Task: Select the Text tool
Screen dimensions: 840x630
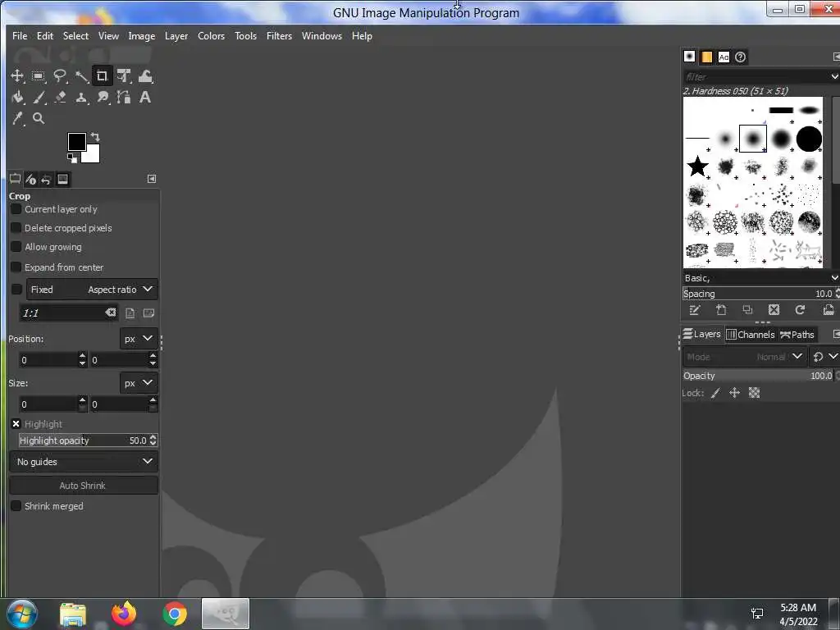Action: [145, 98]
